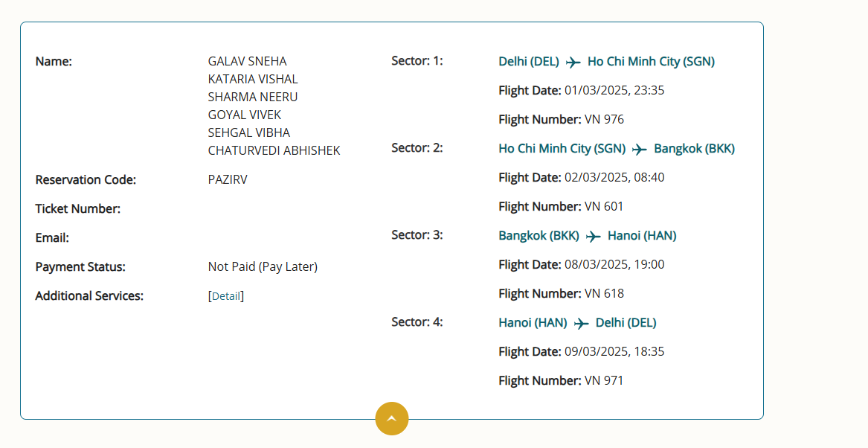This screenshot has height=448, width=868.
Task: Click passenger name CHATURVEDI ABHISHEK
Action: [x=274, y=150]
